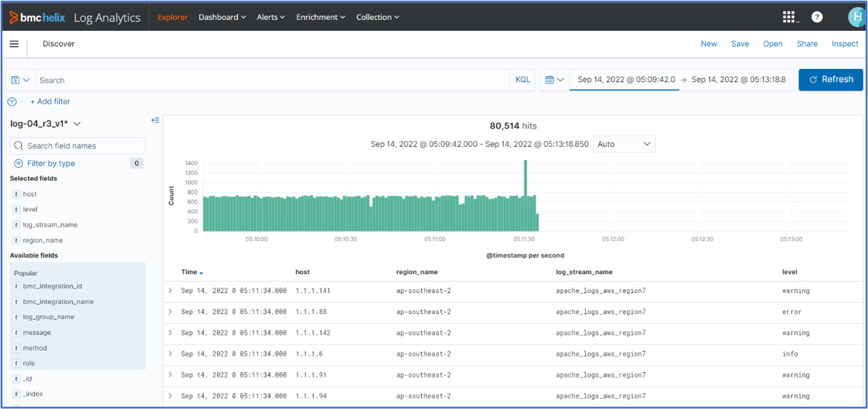The width and height of the screenshot is (868, 409).
Task: Click the region_name column header
Action: pos(417,272)
